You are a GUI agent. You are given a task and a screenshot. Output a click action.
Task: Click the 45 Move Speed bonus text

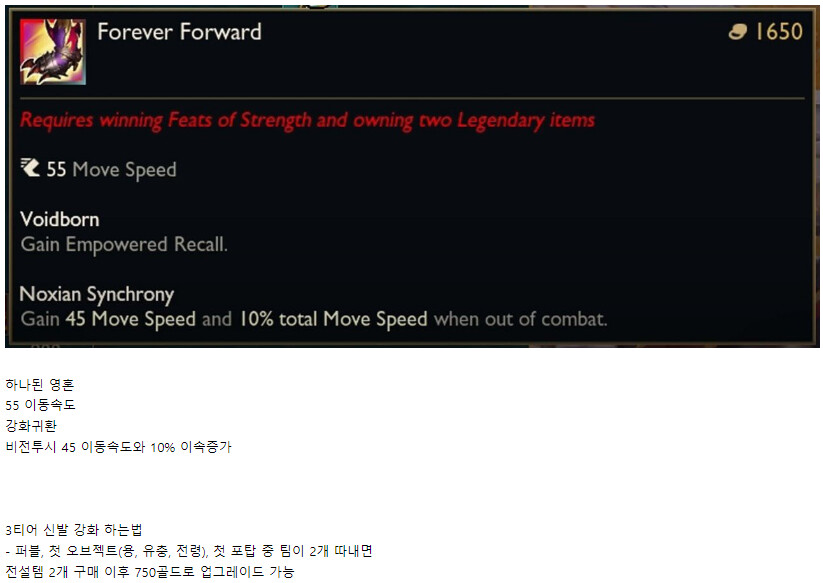pos(131,319)
